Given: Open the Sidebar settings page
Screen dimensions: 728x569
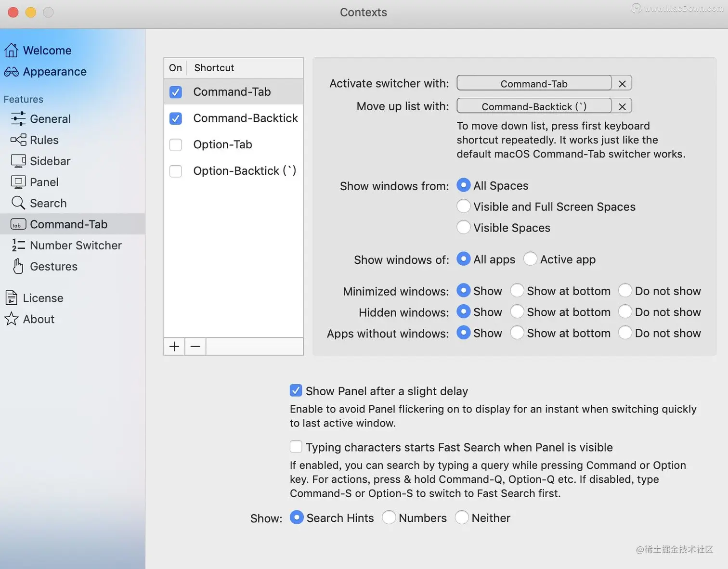Looking at the screenshot, I should 50,161.
